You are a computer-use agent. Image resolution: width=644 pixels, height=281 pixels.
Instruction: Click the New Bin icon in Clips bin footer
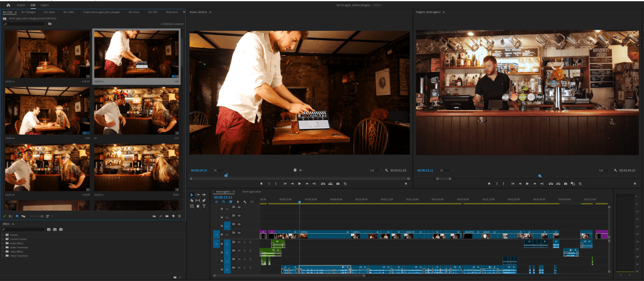coord(167,216)
